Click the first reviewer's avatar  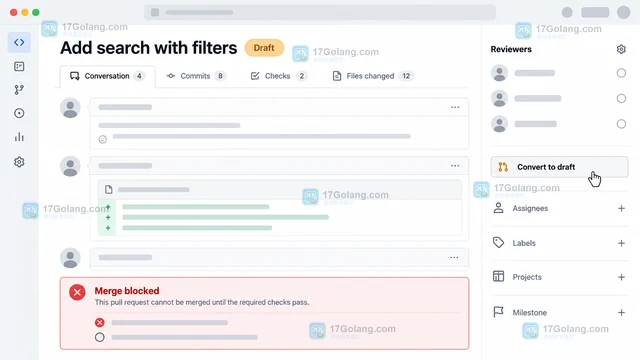coord(499,73)
